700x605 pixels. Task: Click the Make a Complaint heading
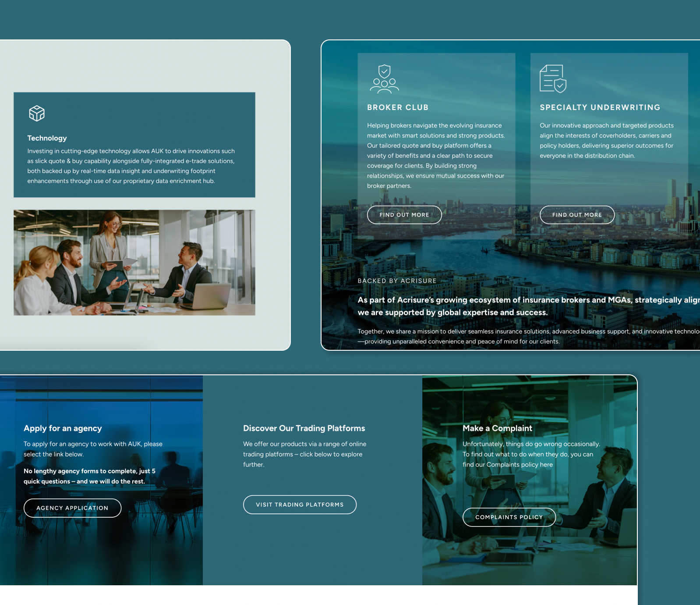497,428
